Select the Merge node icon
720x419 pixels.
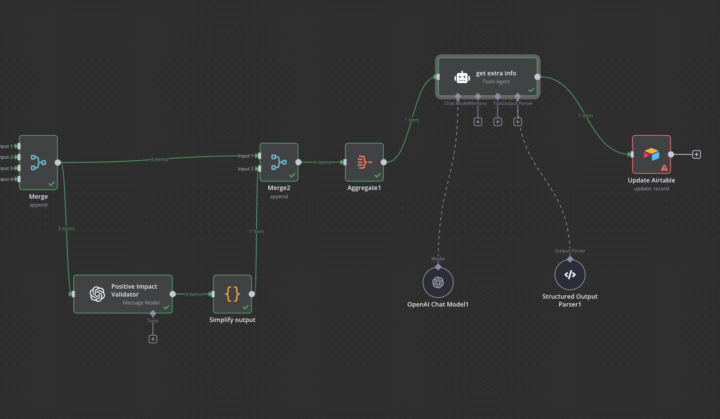click(x=38, y=162)
